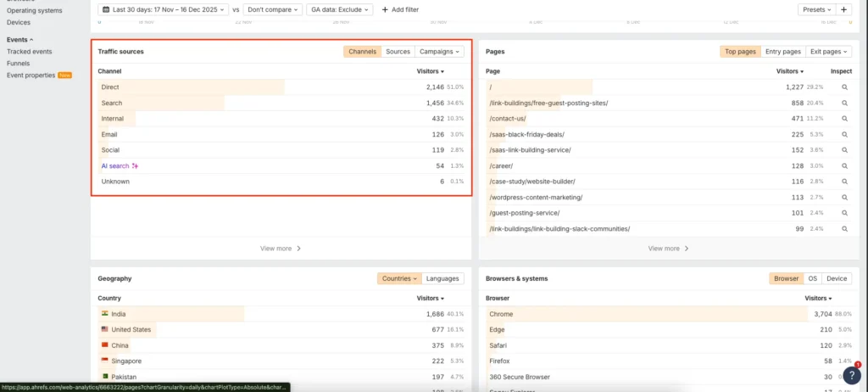Open the GA data: Exclude dropdown
Screen dimensions: 868x392
coord(339,9)
